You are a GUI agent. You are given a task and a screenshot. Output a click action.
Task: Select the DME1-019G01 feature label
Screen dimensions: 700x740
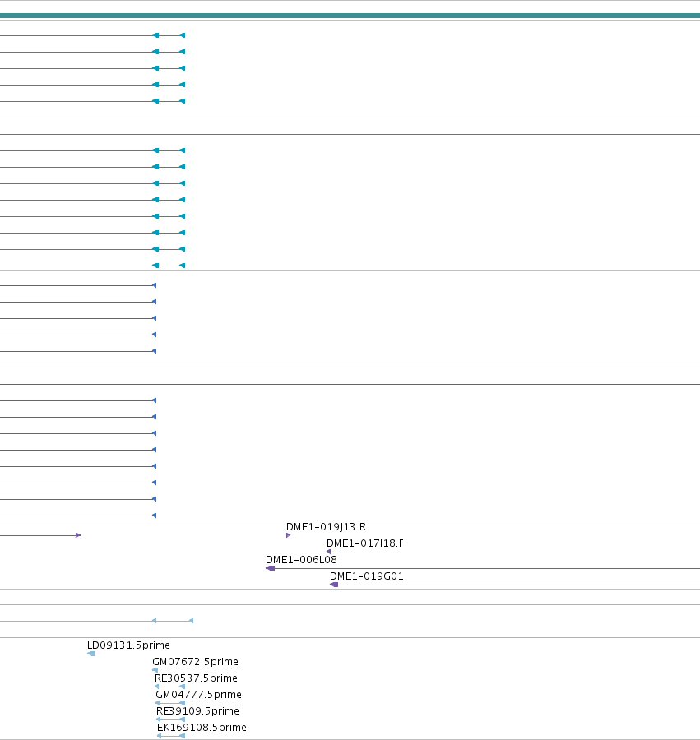366,576
